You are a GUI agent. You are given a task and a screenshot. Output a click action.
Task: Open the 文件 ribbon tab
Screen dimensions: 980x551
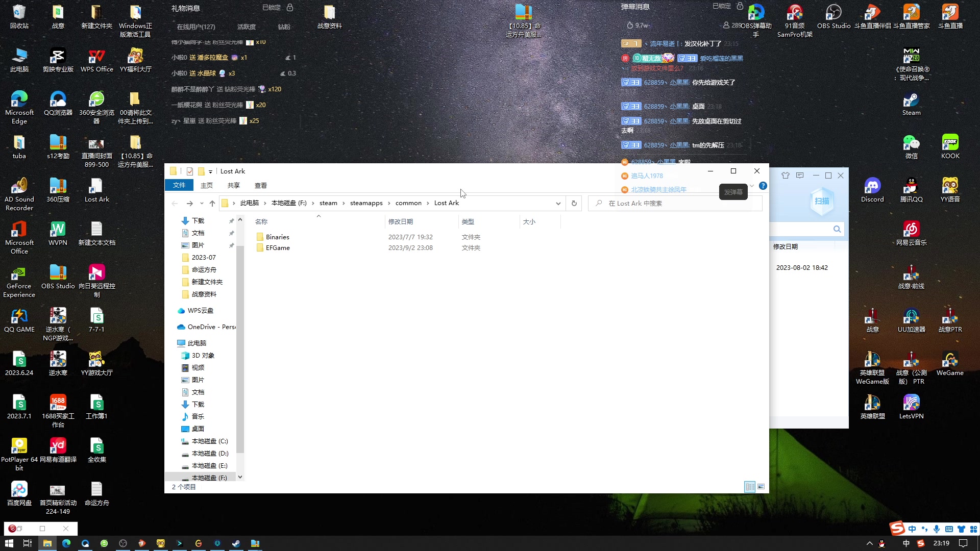[x=179, y=185]
